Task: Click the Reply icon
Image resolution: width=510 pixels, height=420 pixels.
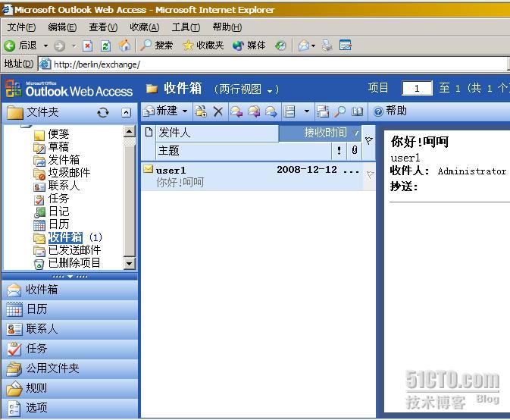Action: pyautogui.click(x=236, y=111)
